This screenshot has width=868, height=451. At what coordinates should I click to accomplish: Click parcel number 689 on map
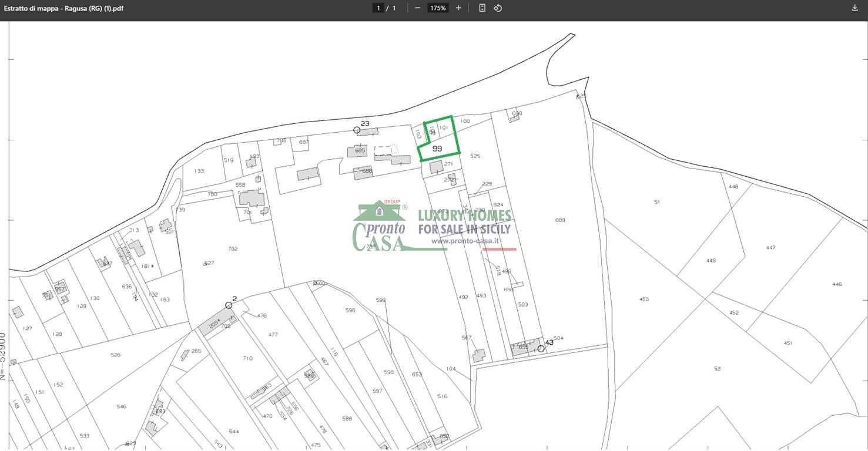560,220
